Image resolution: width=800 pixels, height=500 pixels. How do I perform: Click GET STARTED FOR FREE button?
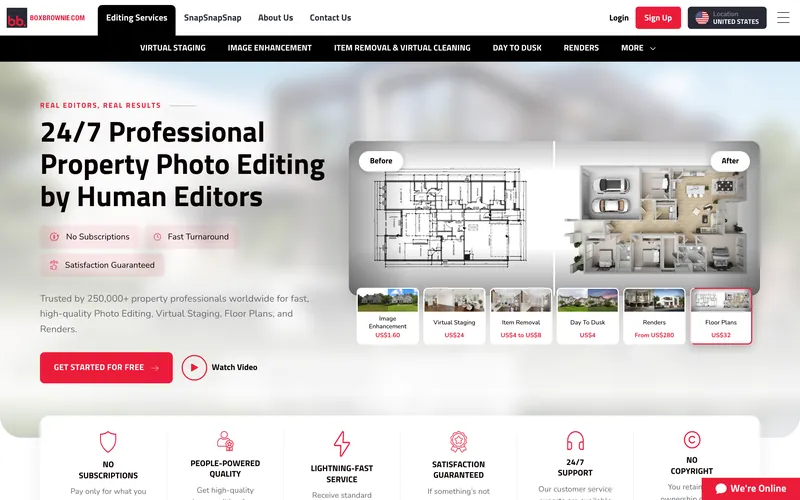pyautogui.click(x=106, y=367)
